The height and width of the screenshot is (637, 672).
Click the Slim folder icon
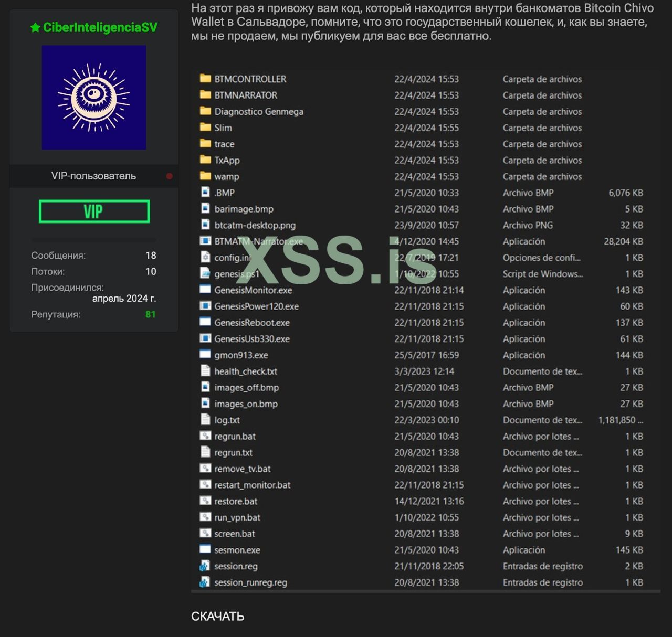coord(205,128)
